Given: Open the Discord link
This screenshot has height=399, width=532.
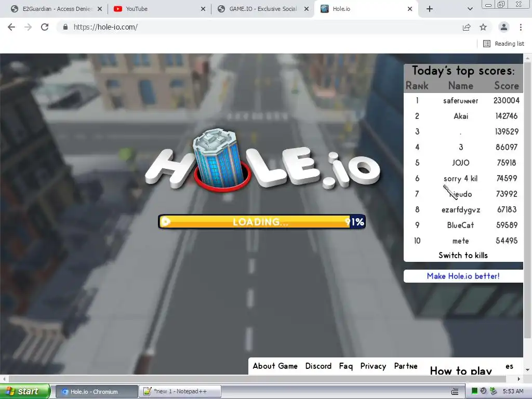Looking at the screenshot, I should click(318, 366).
